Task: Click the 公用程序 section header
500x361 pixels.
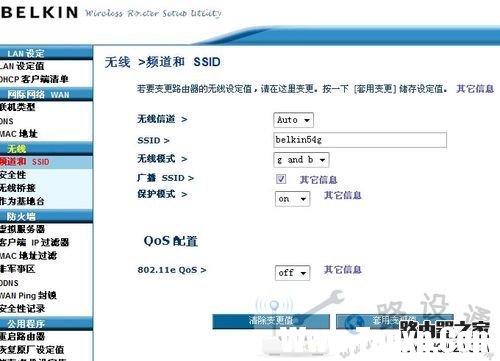Action: [46, 324]
